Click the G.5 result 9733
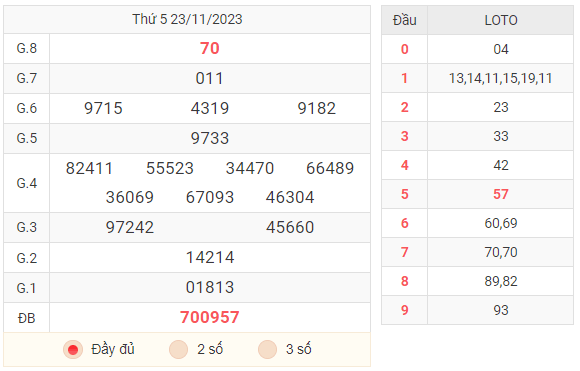 pos(210,138)
